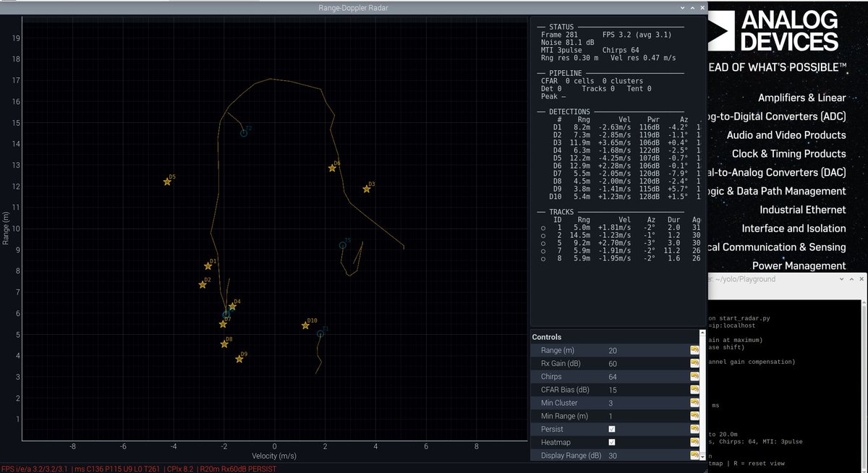Toggle the Persist checkbox
The image size is (868, 473).
(612, 429)
